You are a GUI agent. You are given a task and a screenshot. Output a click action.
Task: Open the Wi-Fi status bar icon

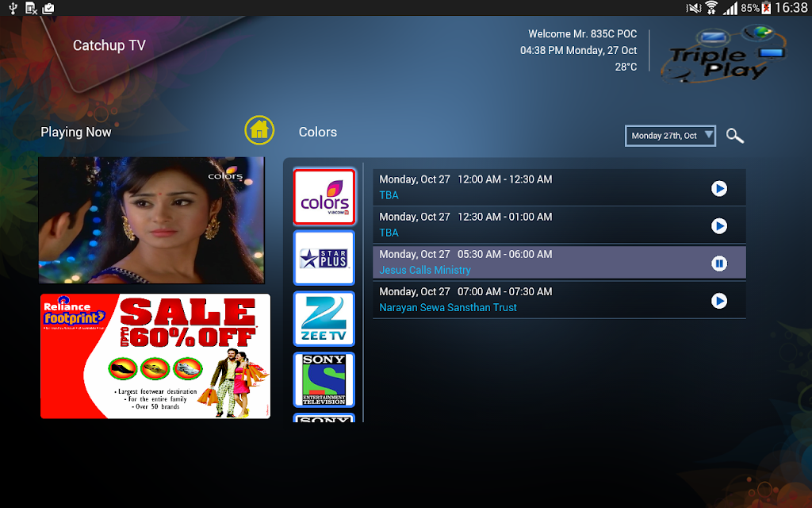[711, 8]
